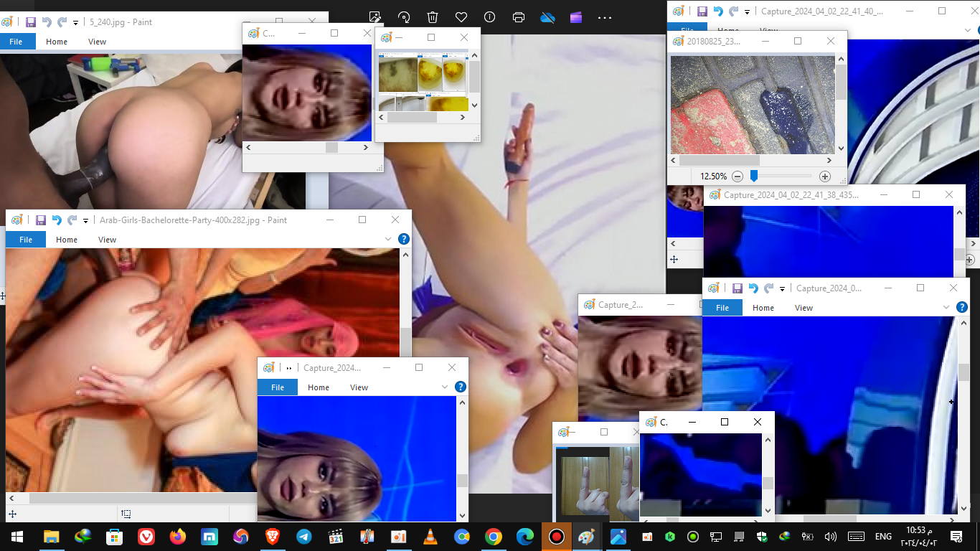This screenshot has width=980, height=551.
Task: Expand the ribbon chevron in 400x282.jpg Paint window
Action: 388,239
